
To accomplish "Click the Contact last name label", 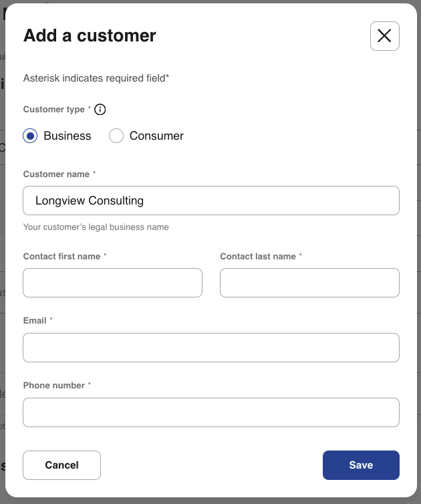I will (x=258, y=256).
